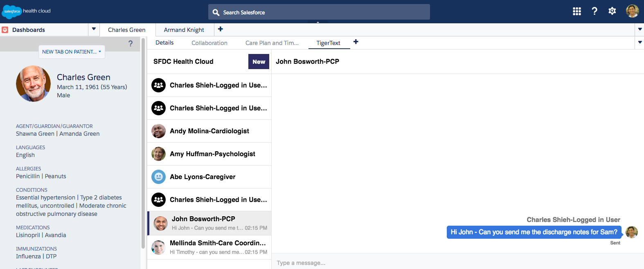Click the left sidebar vertical scrollbar

pos(143,143)
